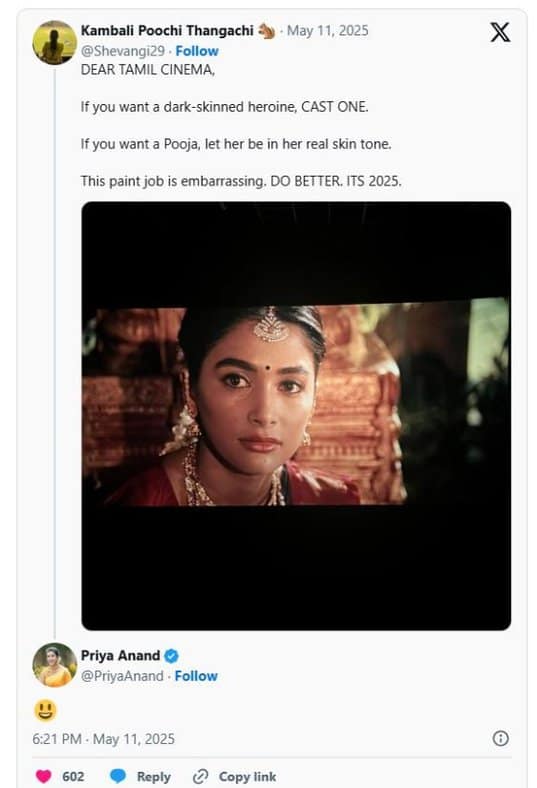537x788 pixels.
Task: Open the Kambali Poochi Thangachi display name
Action: click(x=167, y=31)
